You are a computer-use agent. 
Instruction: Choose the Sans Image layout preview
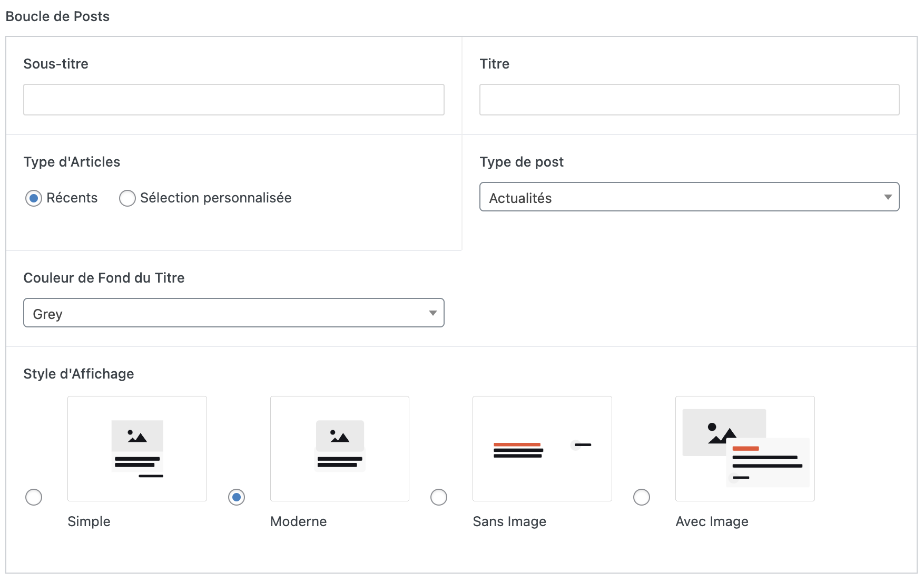pyautogui.click(x=542, y=448)
